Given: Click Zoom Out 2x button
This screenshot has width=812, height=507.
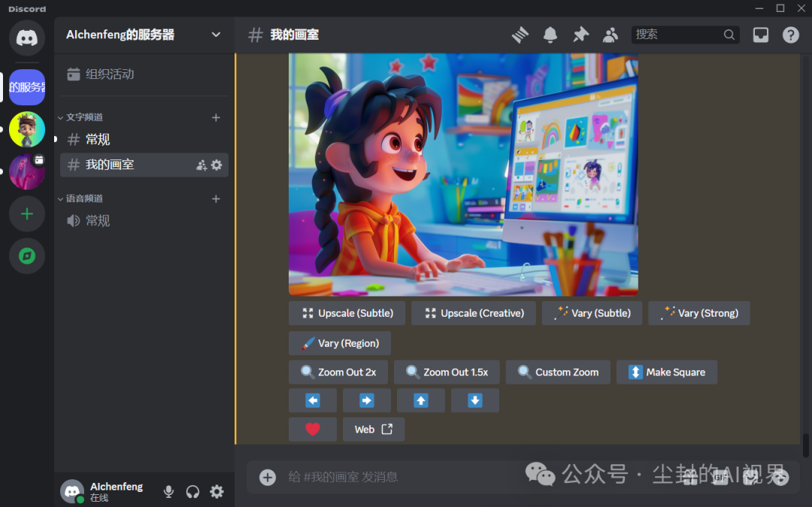Looking at the screenshot, I should (338, 372).
